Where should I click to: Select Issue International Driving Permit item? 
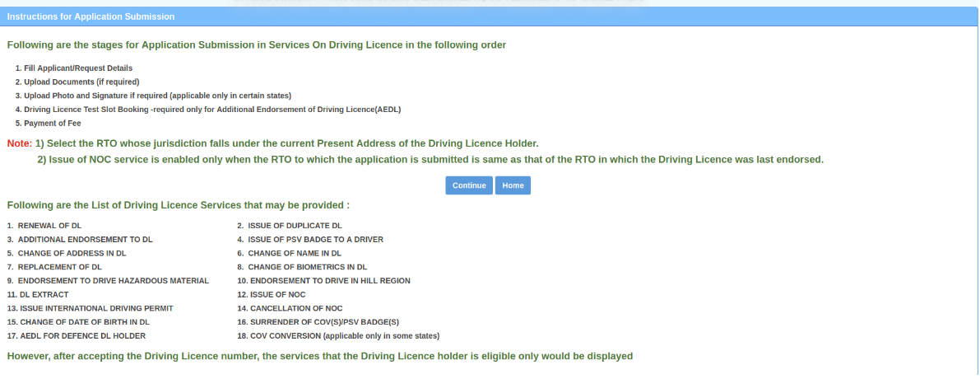[x=95, y=307]
